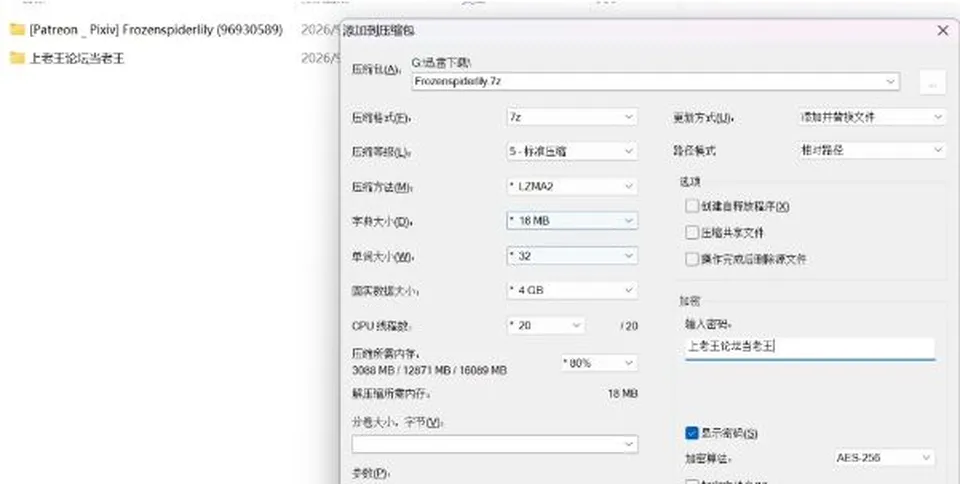Enable create self-extracting archive (X) checkbox
960x484 pixels.
pyautogui.click(x=692, y=206)
